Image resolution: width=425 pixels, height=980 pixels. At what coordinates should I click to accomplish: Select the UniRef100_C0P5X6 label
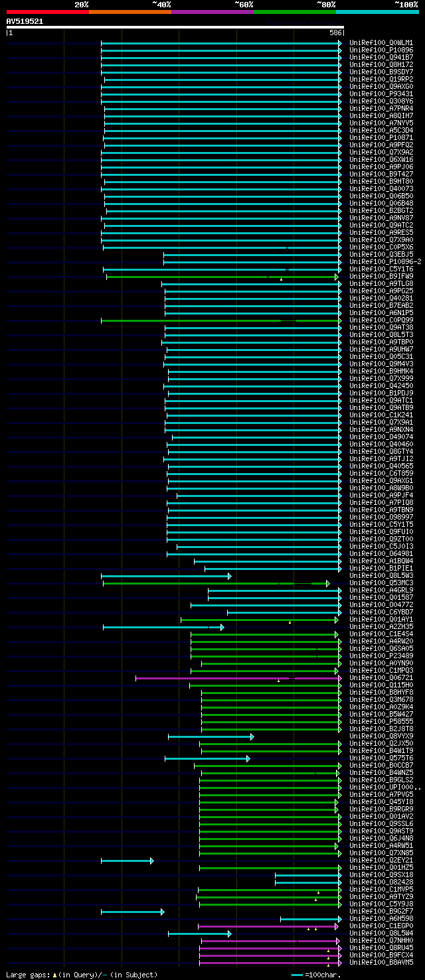(381, 247)
